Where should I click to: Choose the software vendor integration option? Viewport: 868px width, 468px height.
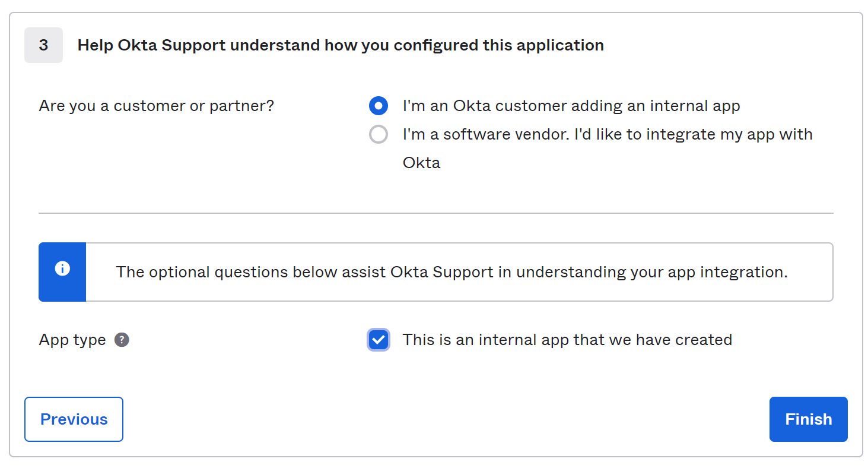[x=378, y=134]
